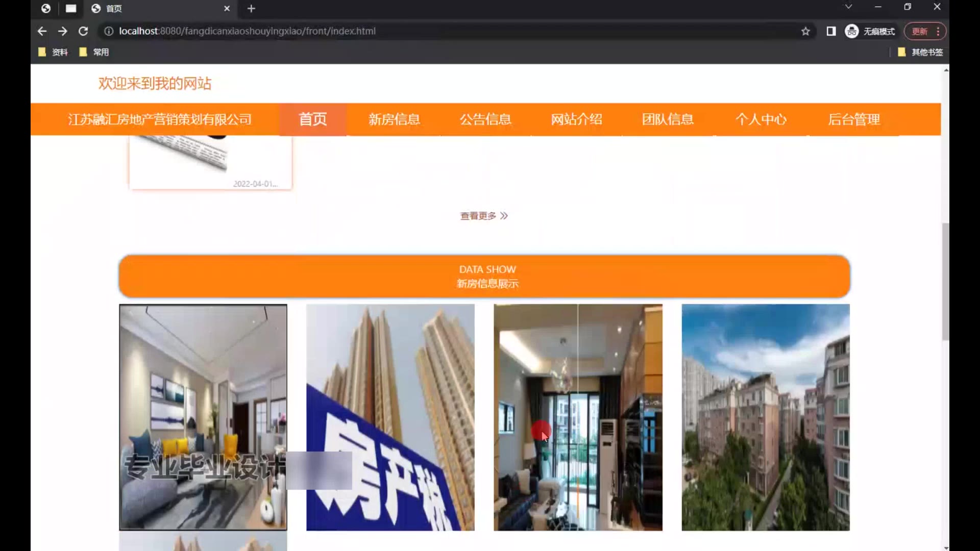Image resolution: width=980 pixels, height=551 pixels.
Task: Open the 网站介绍 navigation item
Action: [x=577, y=119]
